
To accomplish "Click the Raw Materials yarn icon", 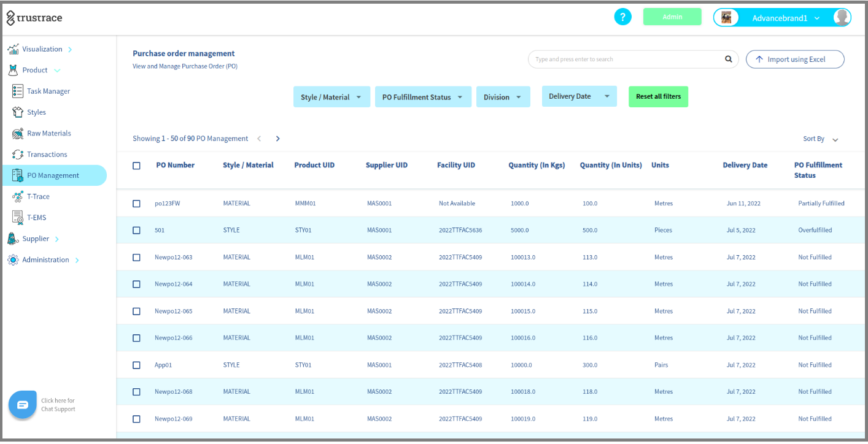I will [18, 133].
